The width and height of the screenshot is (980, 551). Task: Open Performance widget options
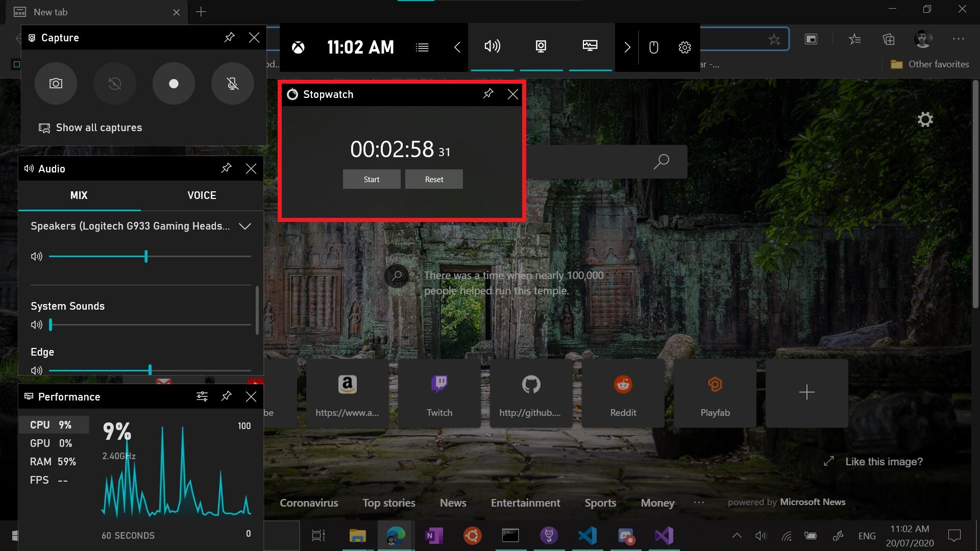202,396
